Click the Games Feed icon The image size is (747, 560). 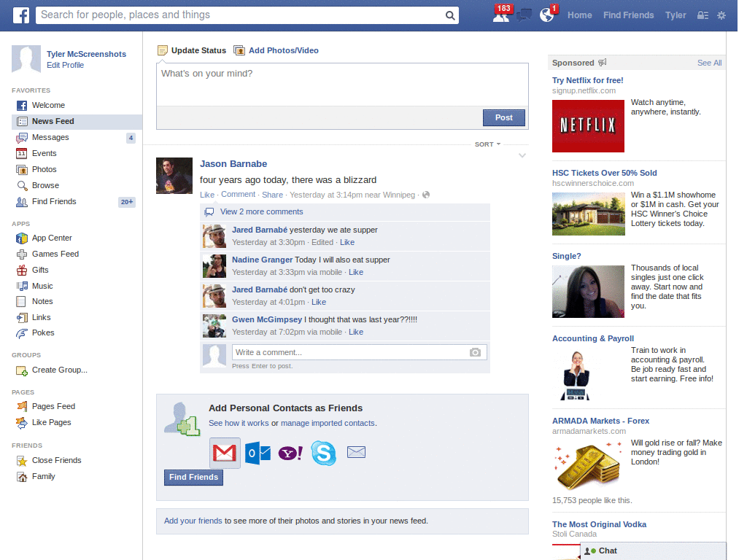coord(21,254)
